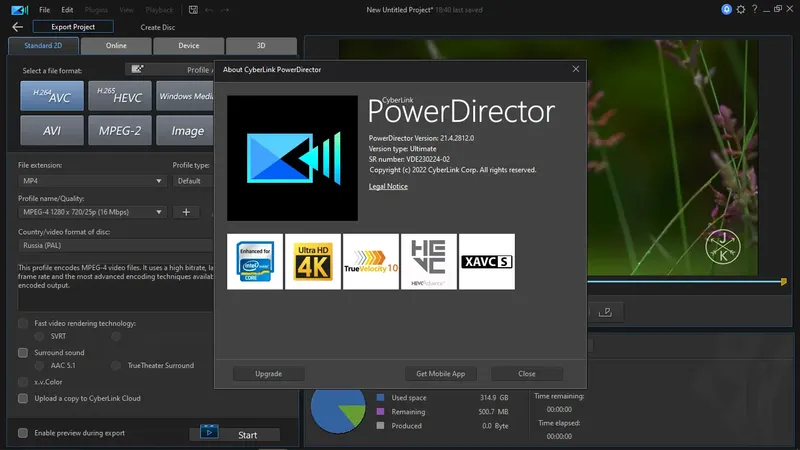The image size is (800, 450).
Task: Click the film icon on Start button
Action: point(209,432)
